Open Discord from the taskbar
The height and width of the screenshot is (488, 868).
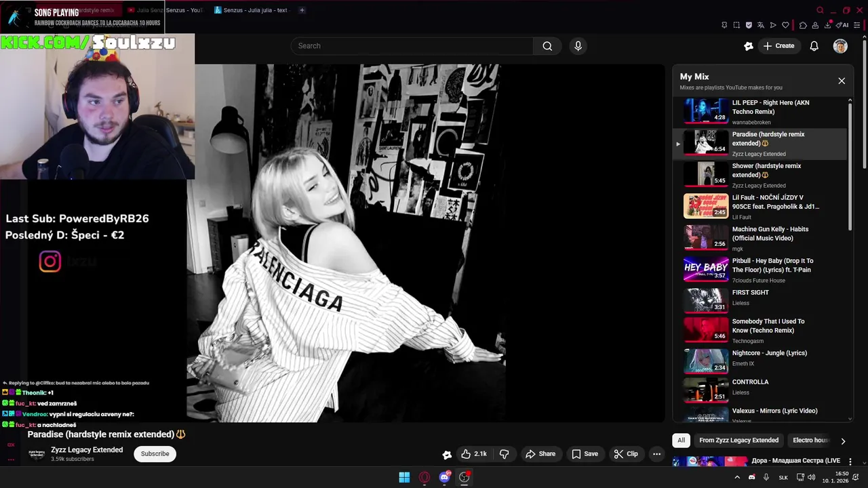pos(444,477)
